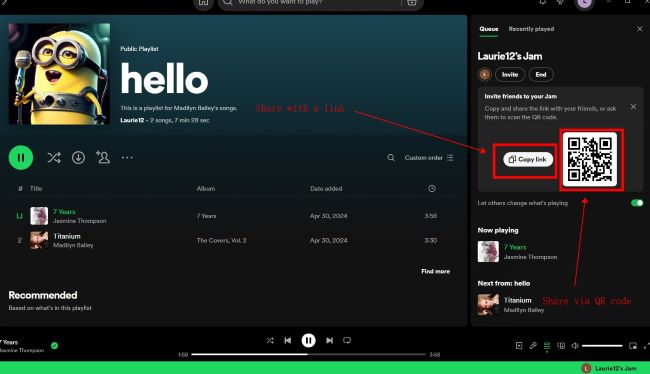Click Now playing 7 Years in queue
The image size is (650, 374).
tap(515, 247)
